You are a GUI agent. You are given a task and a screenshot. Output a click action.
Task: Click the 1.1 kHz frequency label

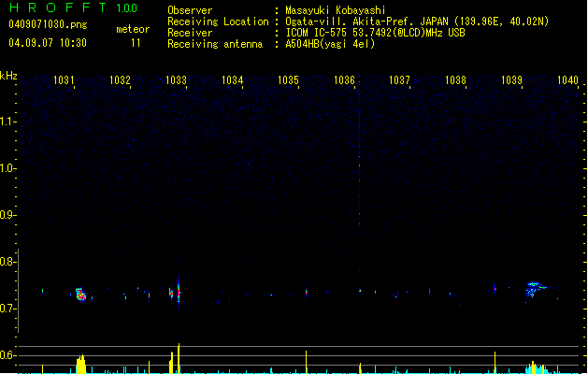click(7, 122)
